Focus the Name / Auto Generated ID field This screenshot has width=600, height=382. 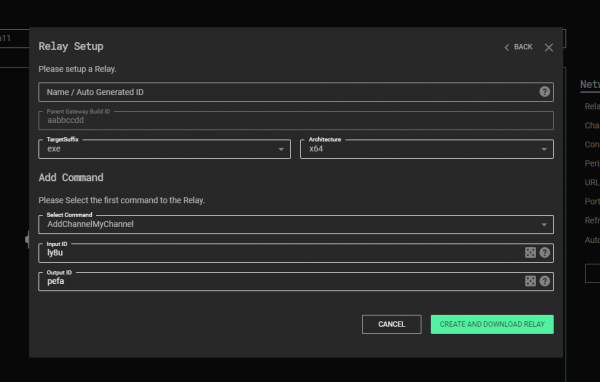[296, 92]
